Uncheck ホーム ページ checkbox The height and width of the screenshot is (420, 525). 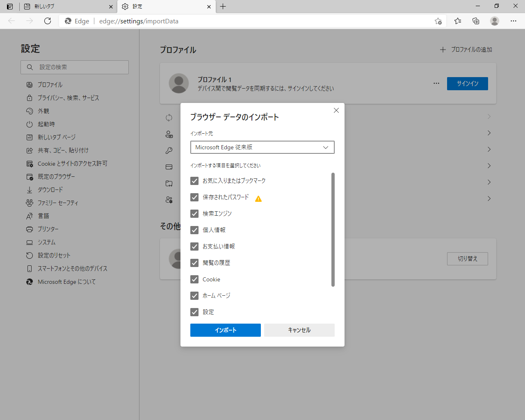coord(194,296)
